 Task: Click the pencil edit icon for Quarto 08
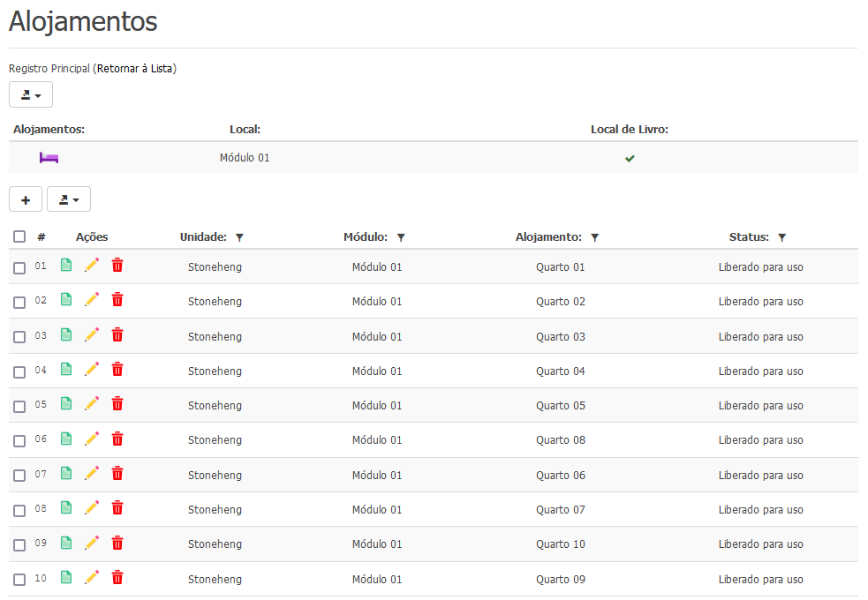tap(92, 439)
